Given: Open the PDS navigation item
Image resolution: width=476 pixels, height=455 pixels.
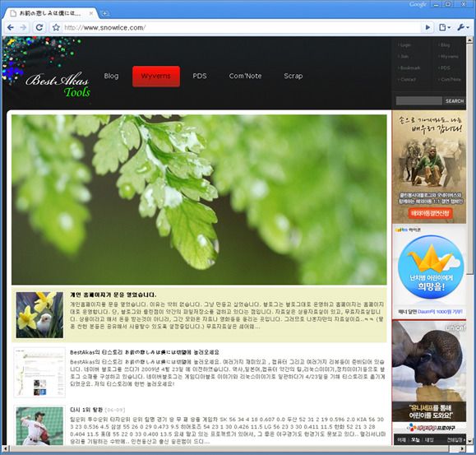Looking at the screenshot, I should click(x=200, y=76).
